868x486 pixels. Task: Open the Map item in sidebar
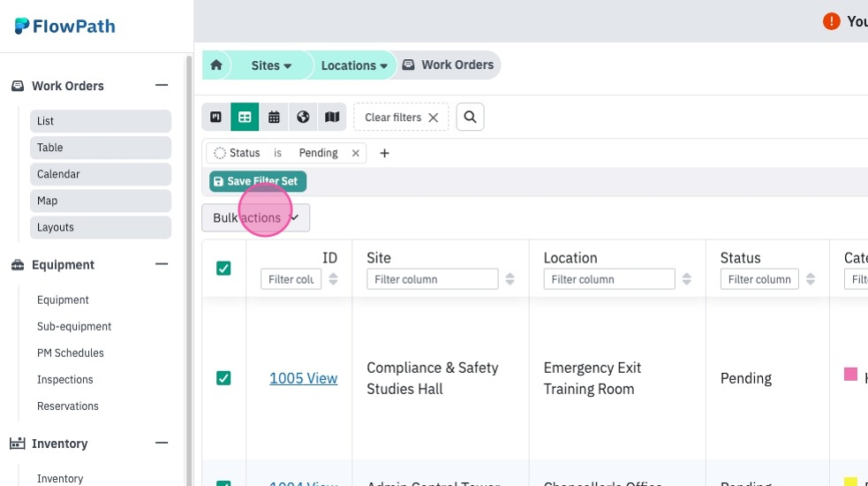tap(101, 201)
